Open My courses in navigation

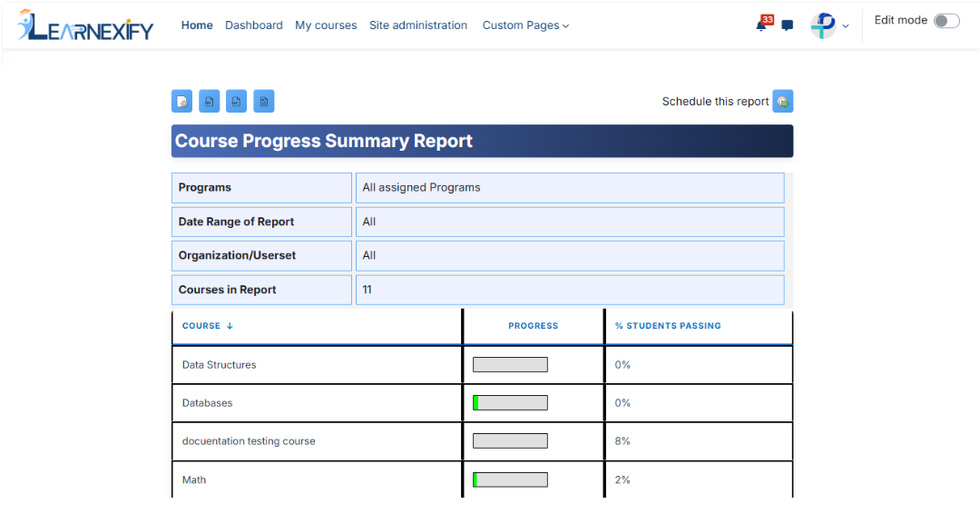point(326,25)
